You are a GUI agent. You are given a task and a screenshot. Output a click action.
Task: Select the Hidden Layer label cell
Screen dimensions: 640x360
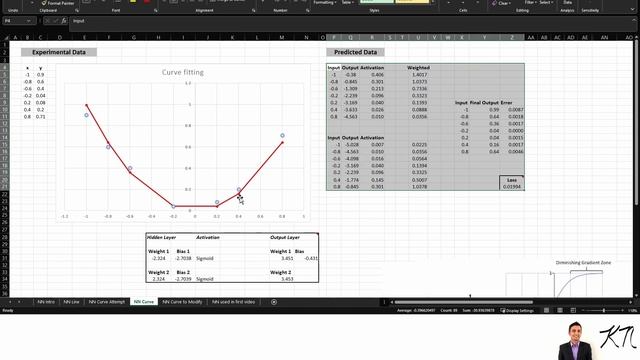click(161, 237)
